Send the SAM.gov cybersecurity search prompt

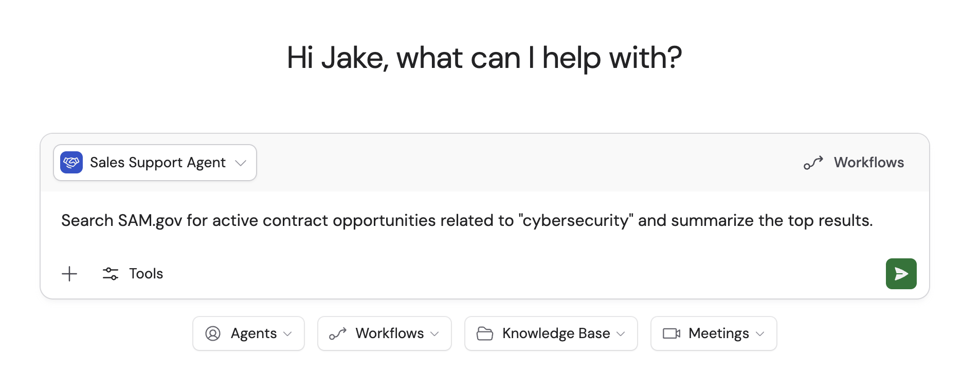(901, 273)
